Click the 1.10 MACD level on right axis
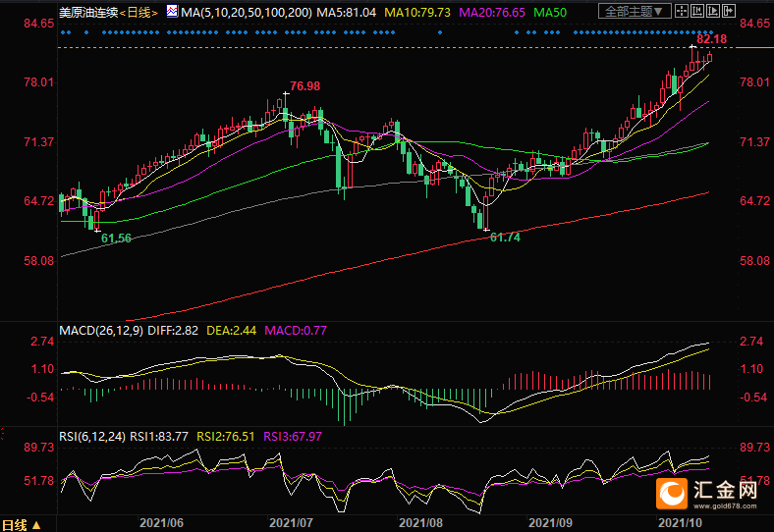 pos(751,369)
